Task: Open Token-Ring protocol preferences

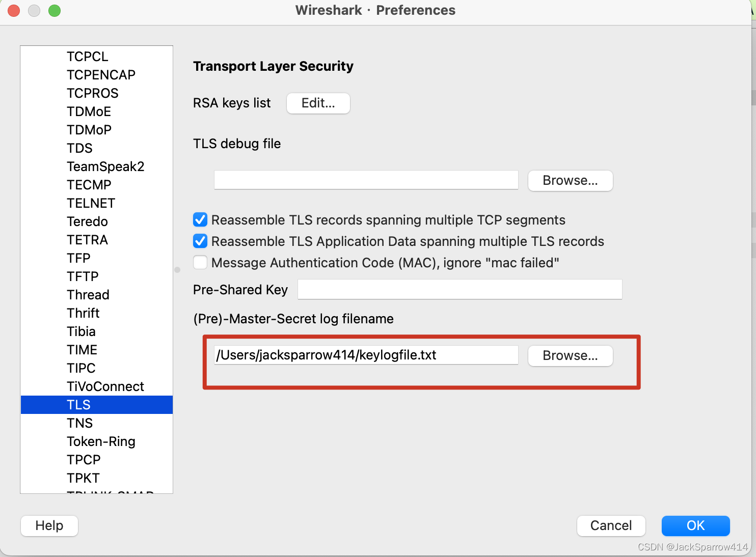Action: tap(97, 441)
